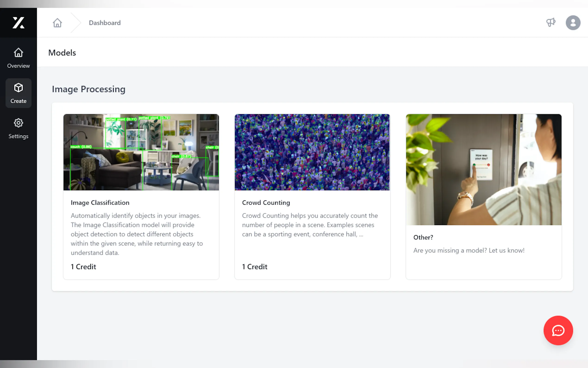Go home via breadcrumb house icon
The height and width of the screenshot is (368, 588).
pyautogui.click(x=57, y=23)
